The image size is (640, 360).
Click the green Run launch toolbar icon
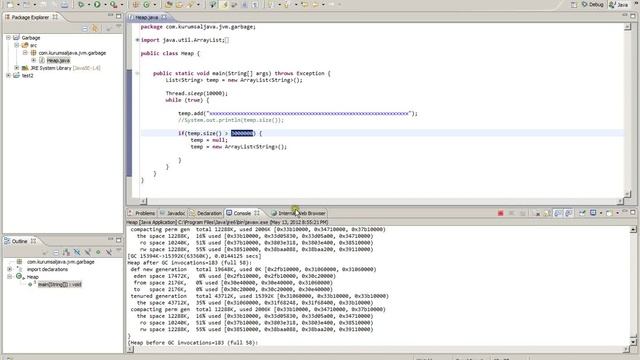[x=97, y=4]
